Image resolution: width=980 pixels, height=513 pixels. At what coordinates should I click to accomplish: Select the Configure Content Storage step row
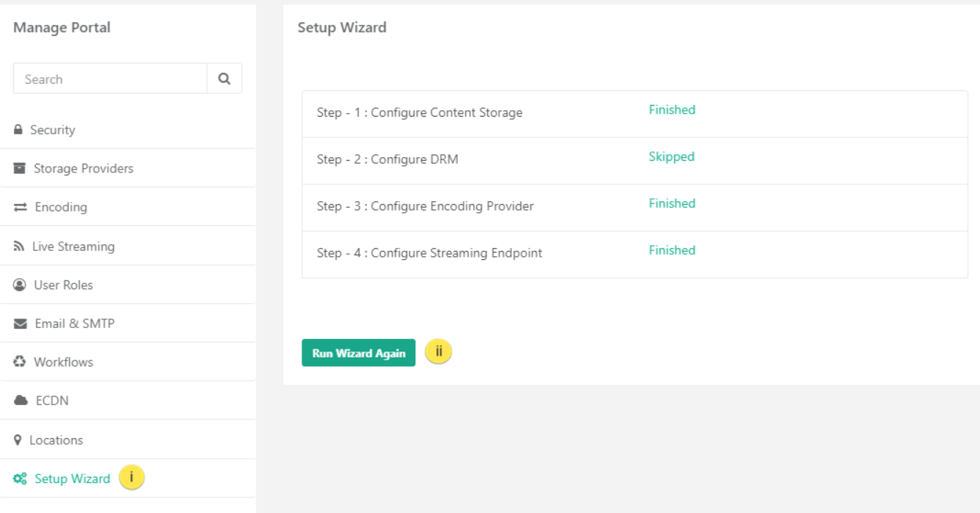click(635, 114)
